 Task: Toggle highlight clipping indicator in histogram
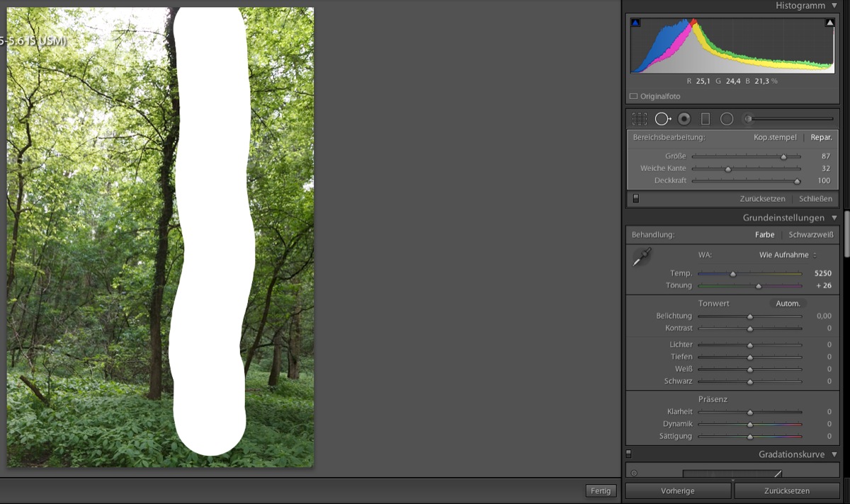[829, 23]
